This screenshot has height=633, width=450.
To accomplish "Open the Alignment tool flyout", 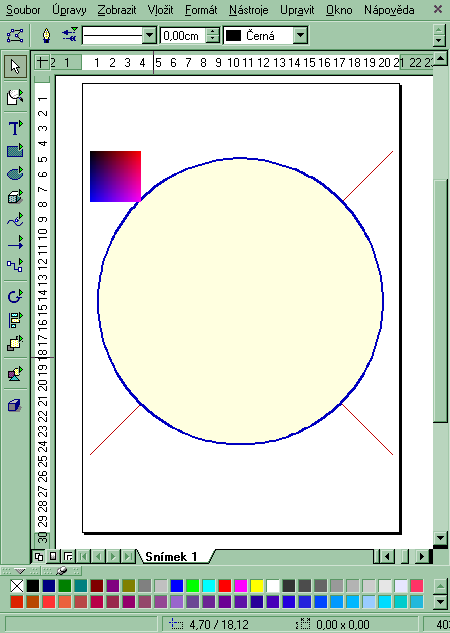I will [15, 320].
